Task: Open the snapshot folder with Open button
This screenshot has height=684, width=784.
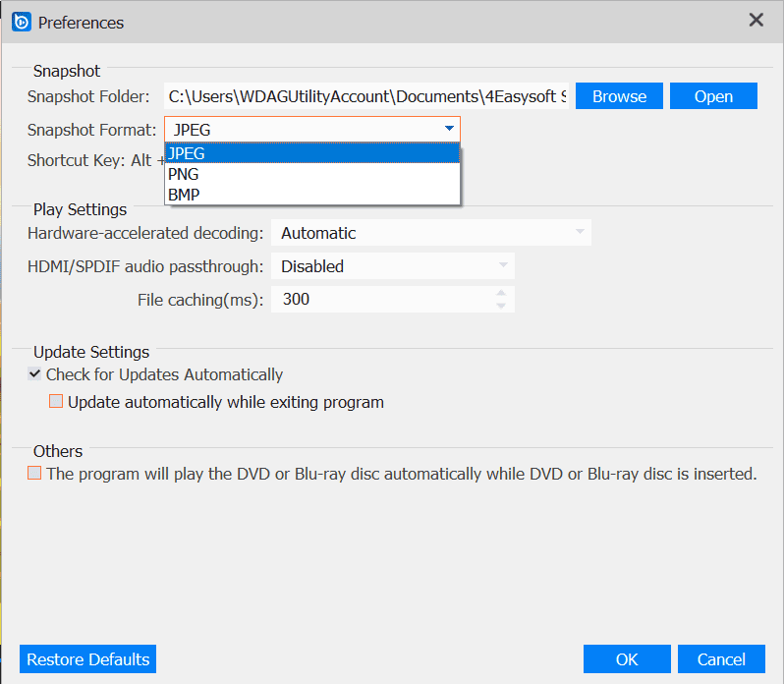Action: coord(713,96)
